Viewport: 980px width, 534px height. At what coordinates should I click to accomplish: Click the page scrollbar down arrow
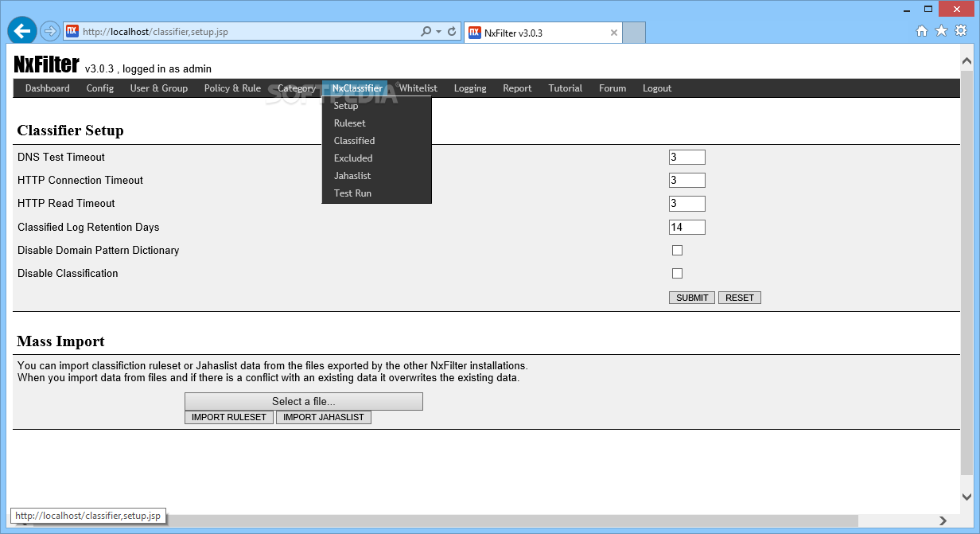point(966,496)
